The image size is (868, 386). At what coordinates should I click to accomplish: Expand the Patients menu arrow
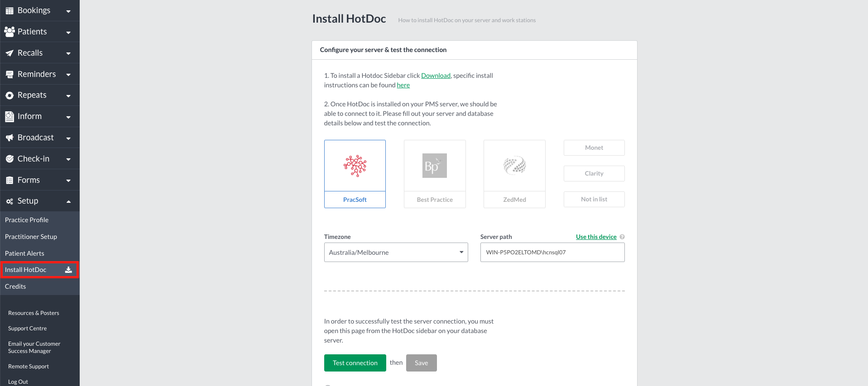click(68, 33)
